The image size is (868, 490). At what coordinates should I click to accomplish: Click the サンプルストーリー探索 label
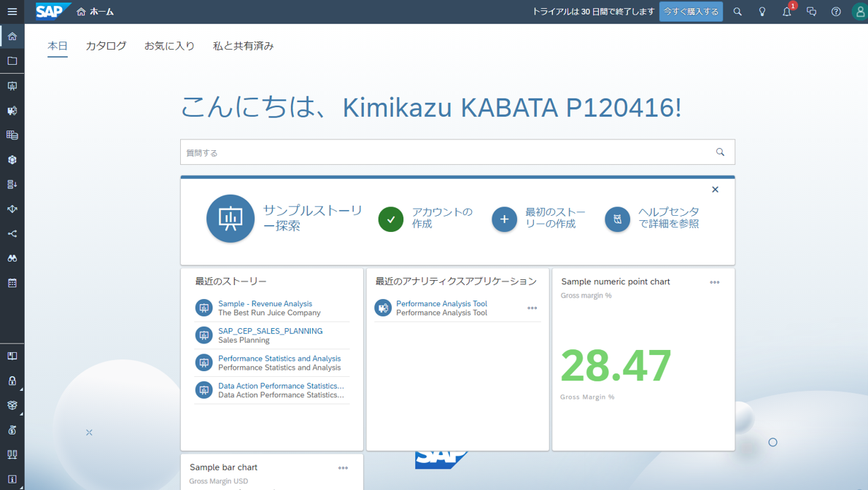(313, 217)
